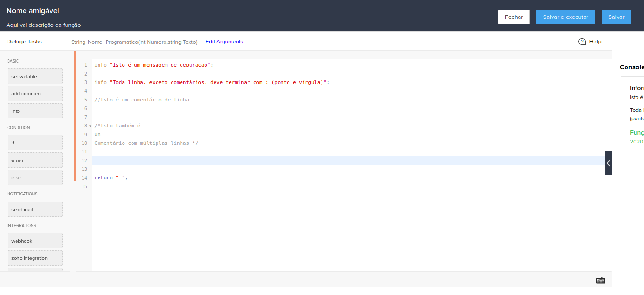Place cursor in line 3 info statement
The image size is (644, 295).
[x=212, y=82]
